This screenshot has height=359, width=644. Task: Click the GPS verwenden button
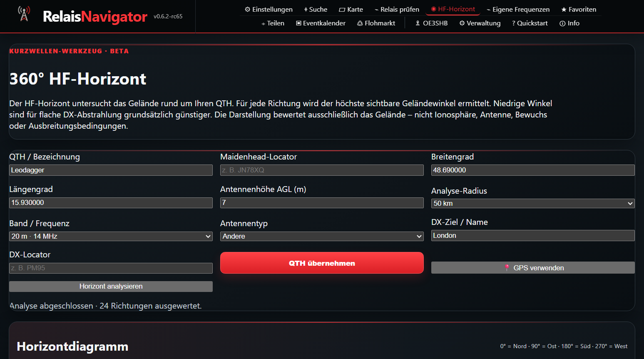[x=533, y=268]
